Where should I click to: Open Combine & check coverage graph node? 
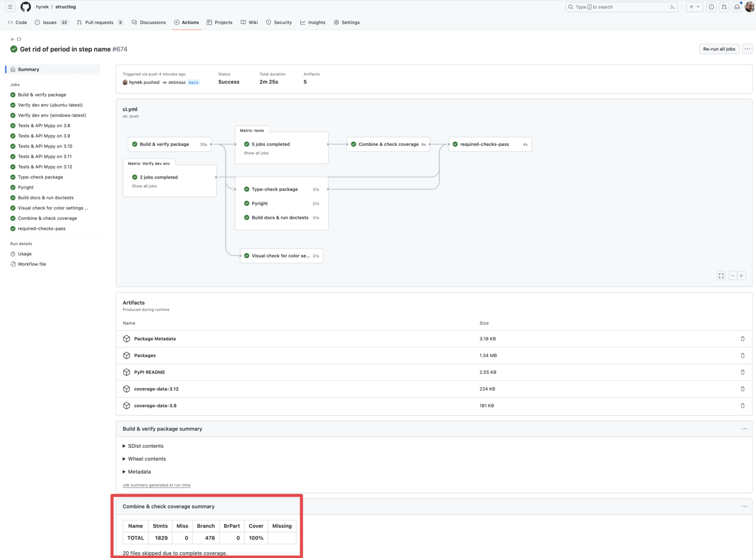click(x=388, y=144)
